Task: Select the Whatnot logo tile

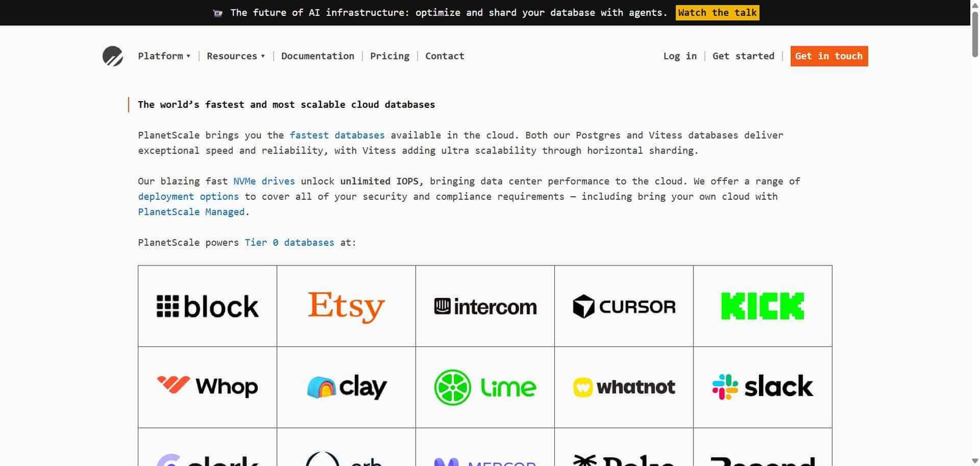Action: (624, 387)
